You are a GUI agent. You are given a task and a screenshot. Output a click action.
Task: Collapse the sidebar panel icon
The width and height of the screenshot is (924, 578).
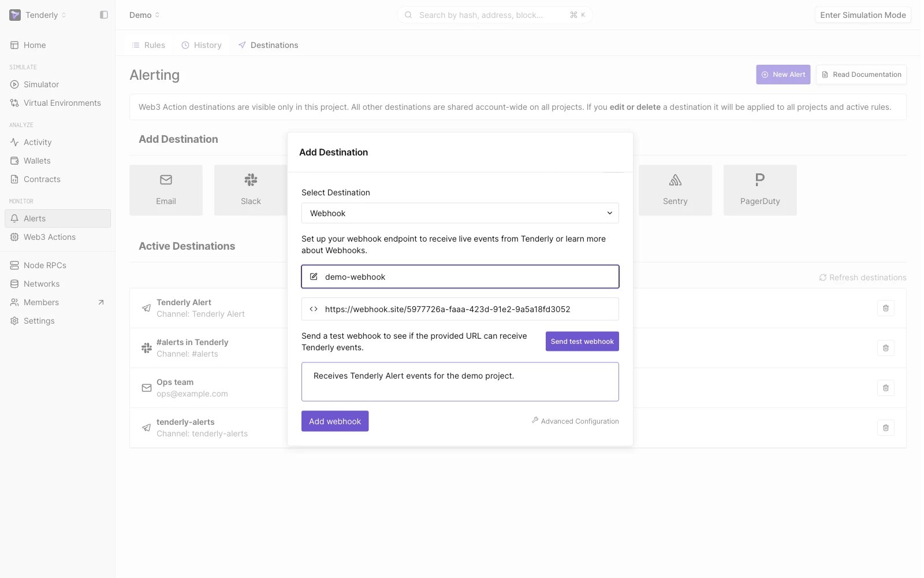click(104, 15)
